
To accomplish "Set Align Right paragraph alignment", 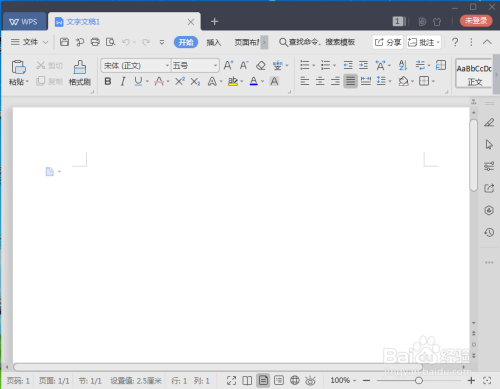I will pyautogui.click(x=335, y=81).
